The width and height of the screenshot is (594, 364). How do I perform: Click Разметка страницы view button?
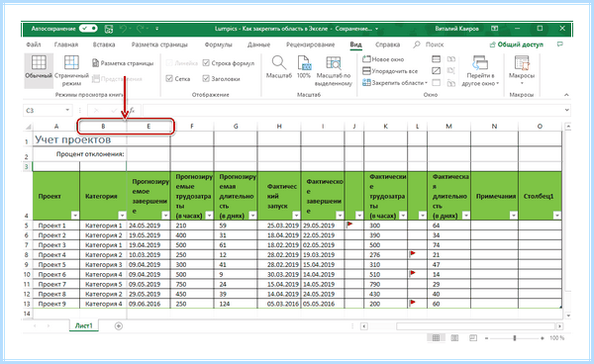123,63
